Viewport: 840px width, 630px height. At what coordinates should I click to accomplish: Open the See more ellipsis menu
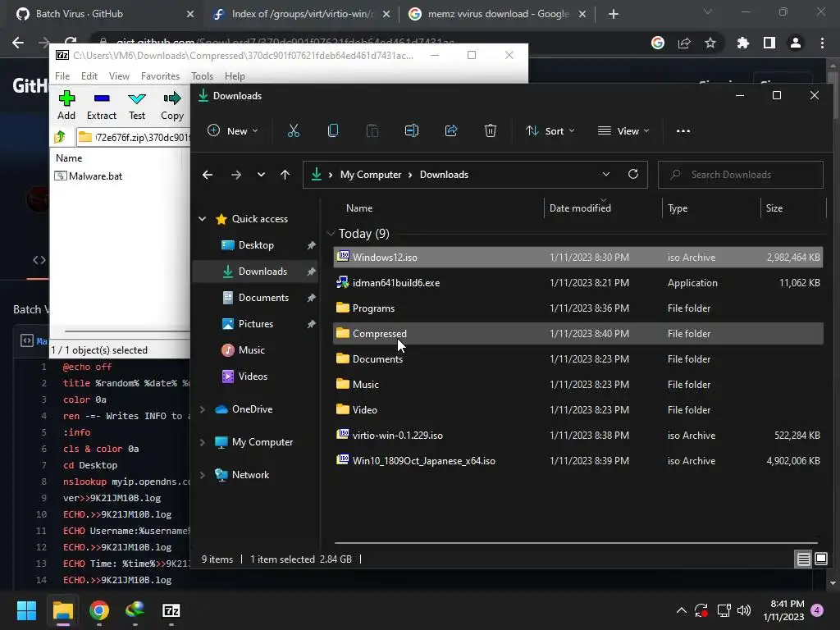[x=683, y=130]
